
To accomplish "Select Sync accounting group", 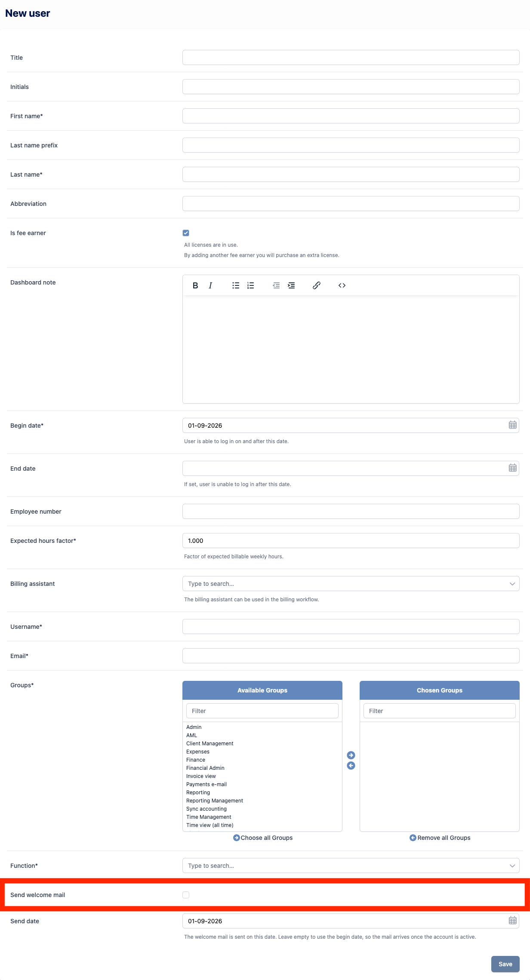I will pyautogui.click(x=206, y=809).
